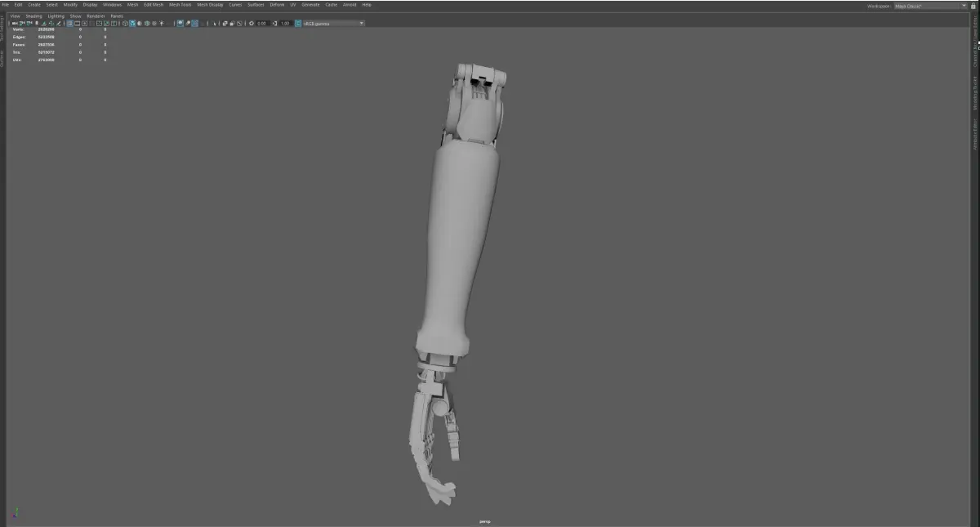The height and width of the screenshot is (527, 980).
Task: Toggle Multisample Anti-aliasing icon
Action: coord(194,23)
